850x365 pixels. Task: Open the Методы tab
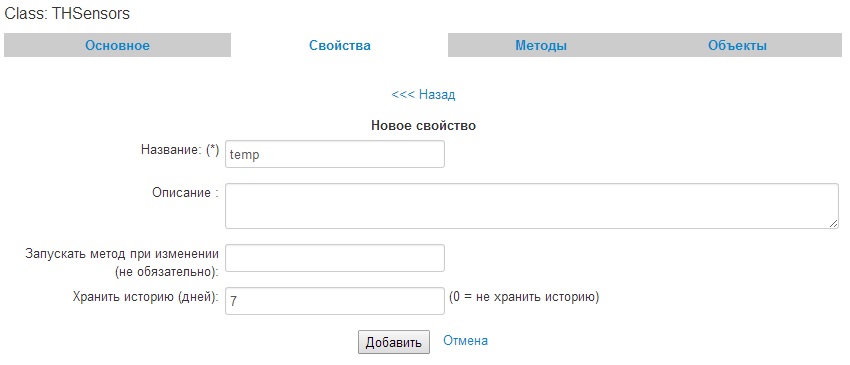[x=541, y=46]
